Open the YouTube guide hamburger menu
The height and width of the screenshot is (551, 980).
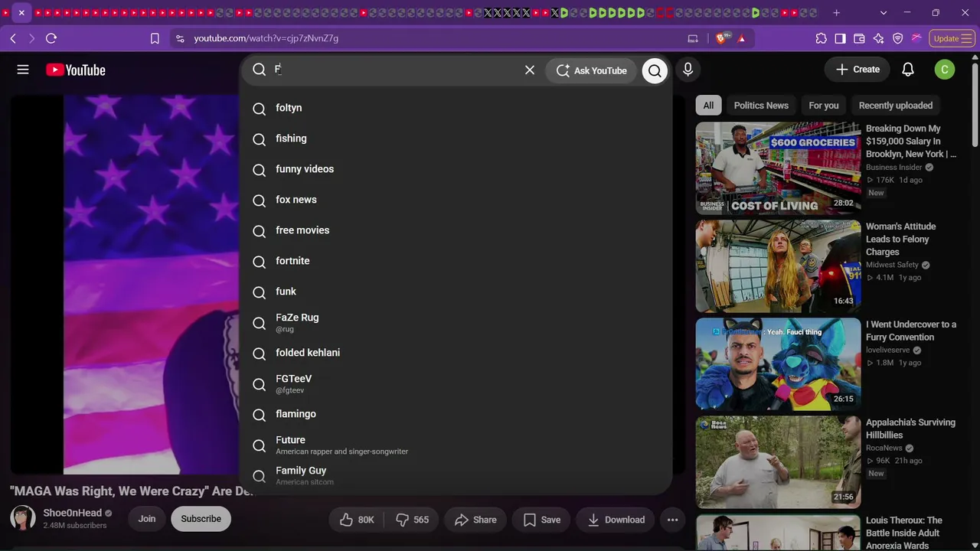(23, 70)
